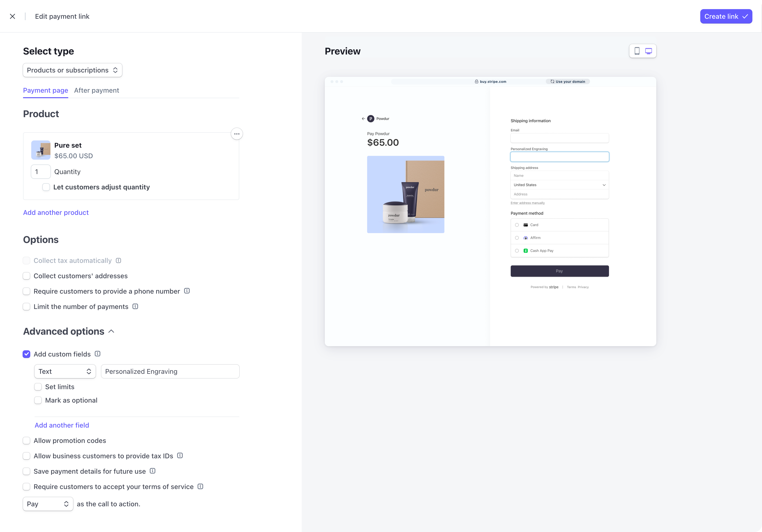Select the Affirm radio button in preview
This screenshot has height=532, width=762.
[517, 238]
